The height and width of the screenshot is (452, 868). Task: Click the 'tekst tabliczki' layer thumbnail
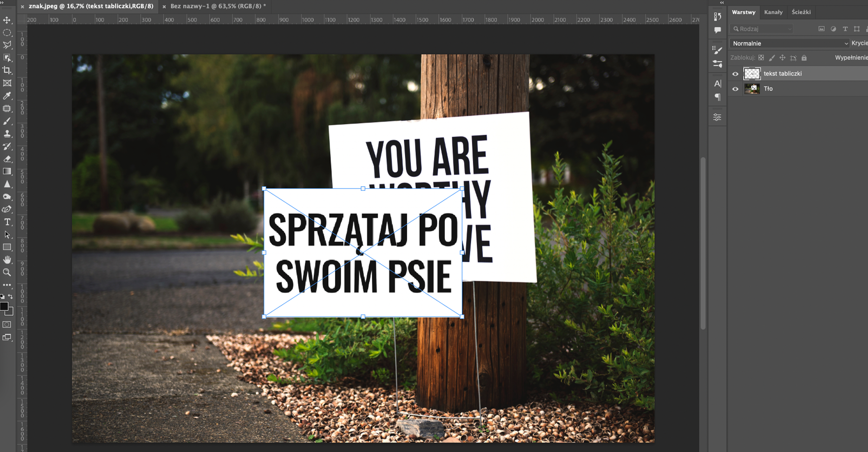click(x=752, y=74)
